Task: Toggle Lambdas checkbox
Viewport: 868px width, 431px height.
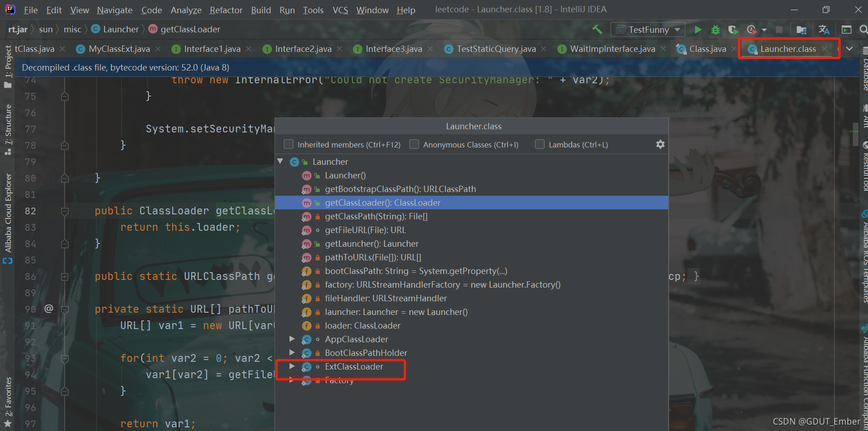Action: click(x=540, y=144)
